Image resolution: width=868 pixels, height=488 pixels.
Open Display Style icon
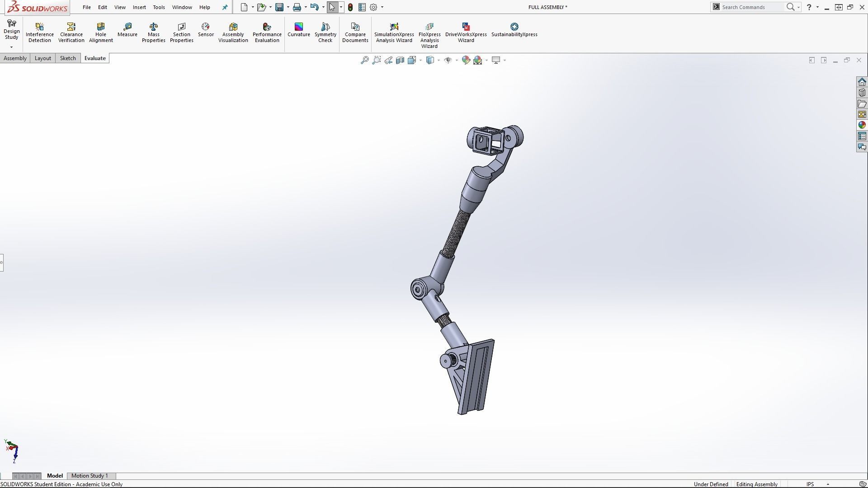point(430,60)
